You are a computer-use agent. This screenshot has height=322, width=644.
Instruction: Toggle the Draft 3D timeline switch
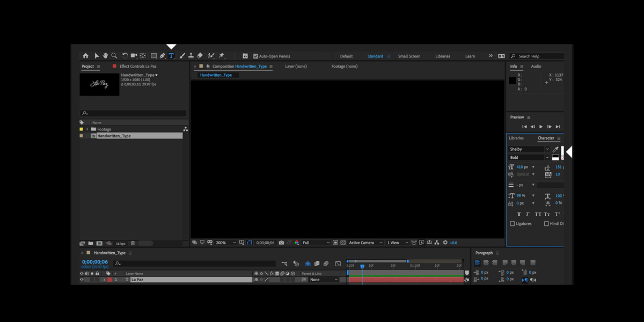296,264
